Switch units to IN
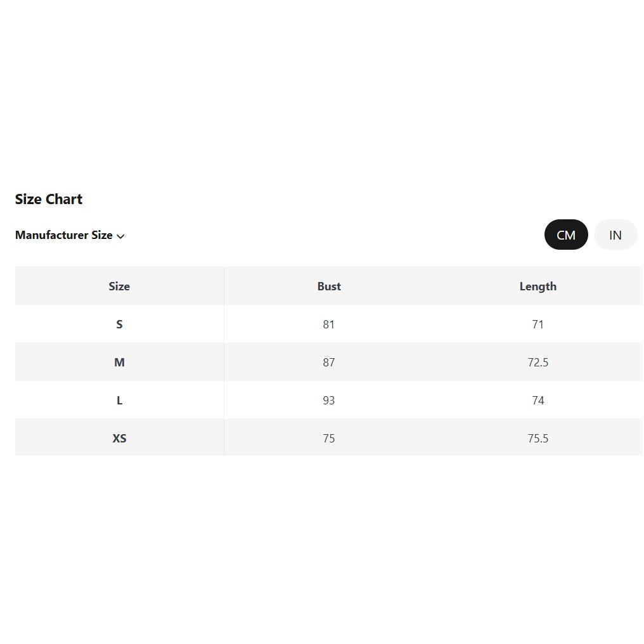 (615, 235)
